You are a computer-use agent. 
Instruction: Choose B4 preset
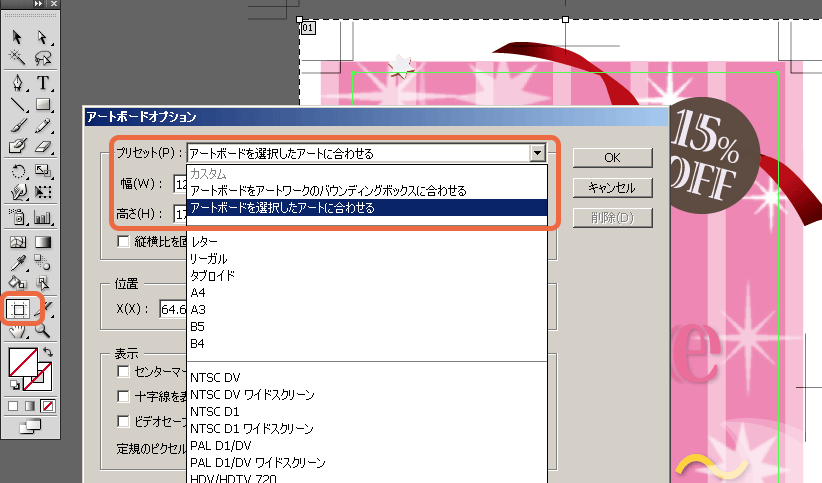pyautogui.click(x=367, y=344)
